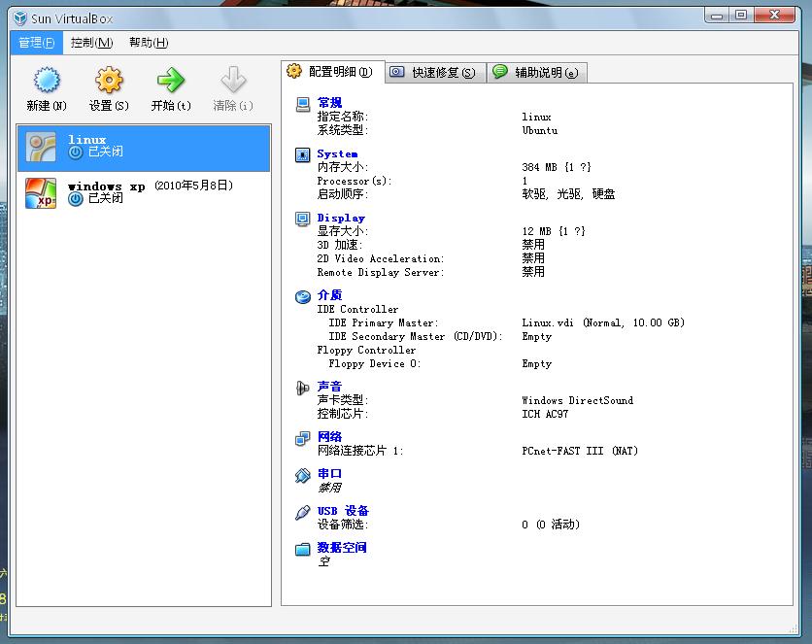Click the Linux.vdi (Normal, 10.00 GB) value
The width and height of the screenshot is (812, 644).
603,323
